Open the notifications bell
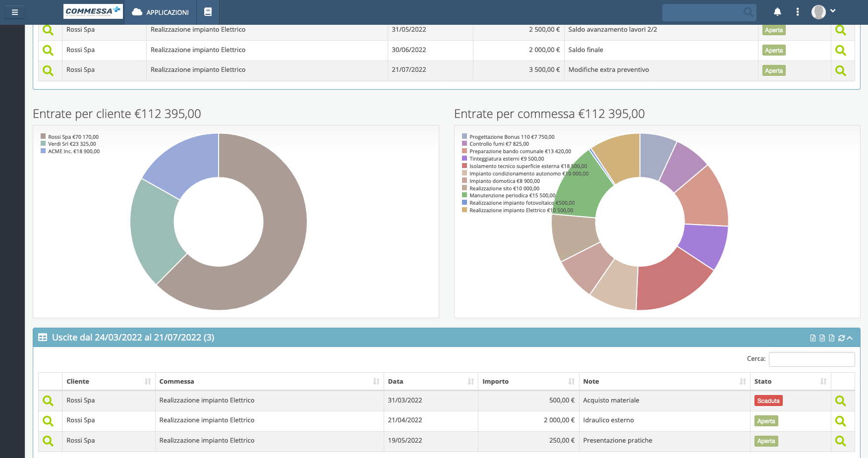 tap(777, 12)
